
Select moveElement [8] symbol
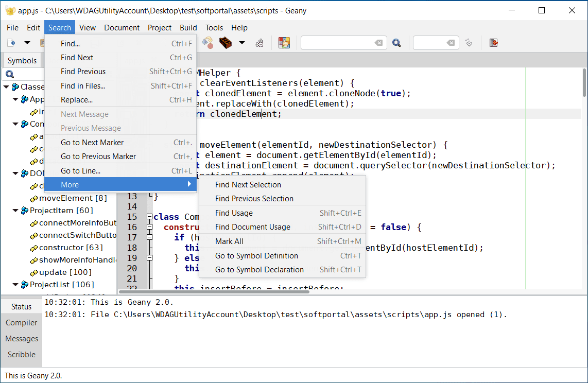(73, 198)
